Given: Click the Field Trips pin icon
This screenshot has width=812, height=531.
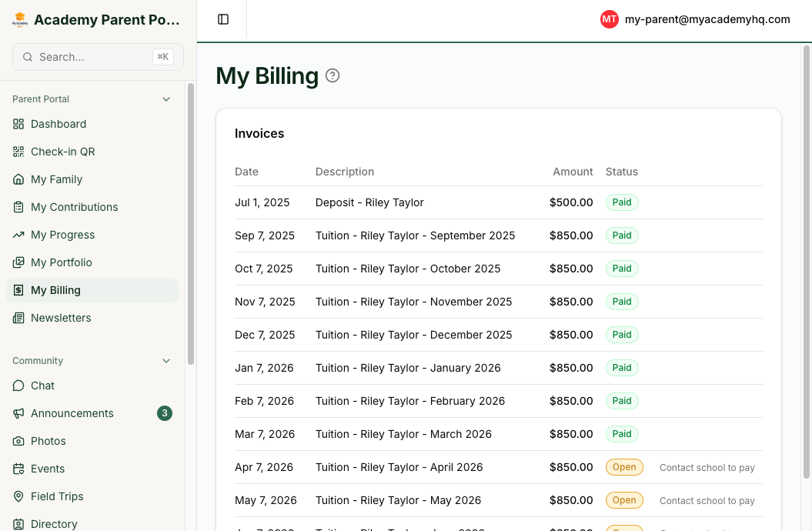Looking at the screenshot, I should tap(18, 496).
